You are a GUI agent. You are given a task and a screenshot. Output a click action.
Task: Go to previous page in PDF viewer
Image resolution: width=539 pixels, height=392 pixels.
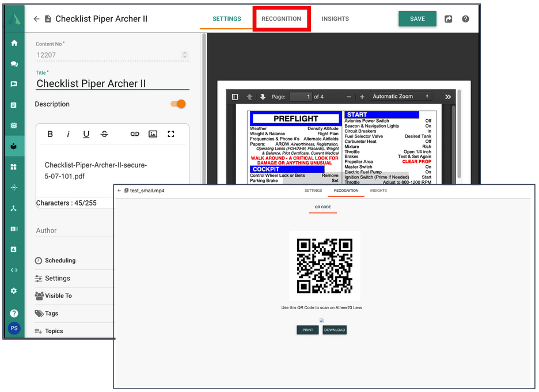coord(249,97)
